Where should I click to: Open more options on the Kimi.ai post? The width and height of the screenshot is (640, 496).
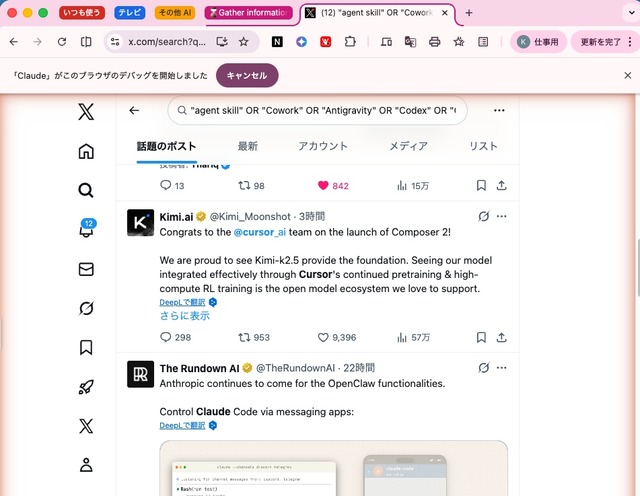[502, 216]
